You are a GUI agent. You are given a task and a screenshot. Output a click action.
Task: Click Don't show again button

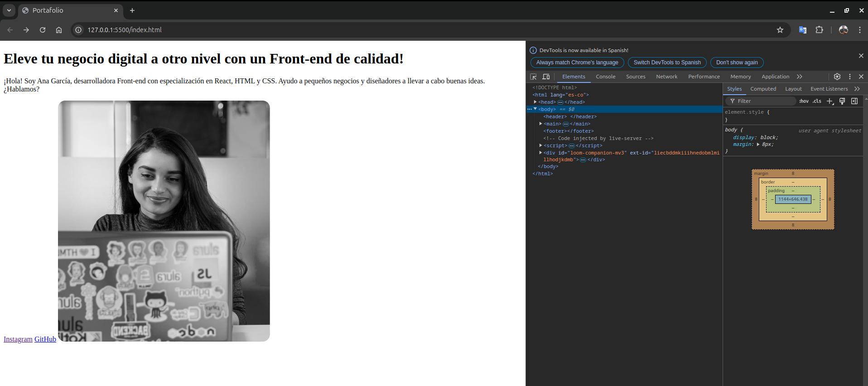(737, 63)
